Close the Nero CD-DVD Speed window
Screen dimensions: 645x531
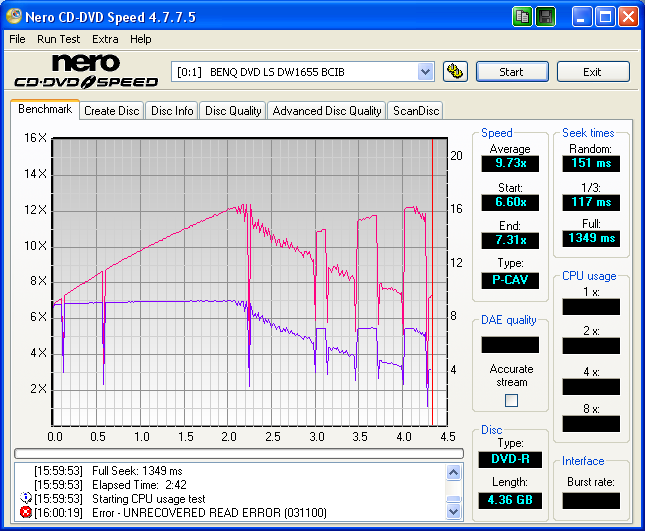(x=628, y=17)
